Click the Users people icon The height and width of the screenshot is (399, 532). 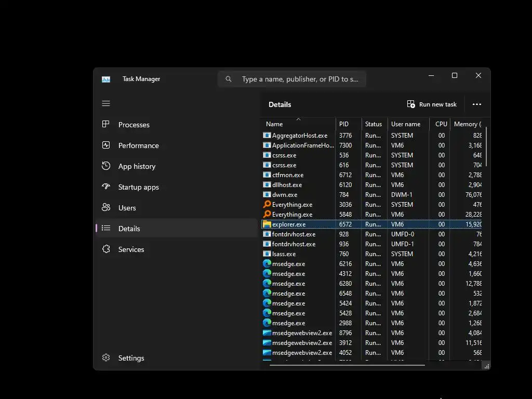(106, 207)
